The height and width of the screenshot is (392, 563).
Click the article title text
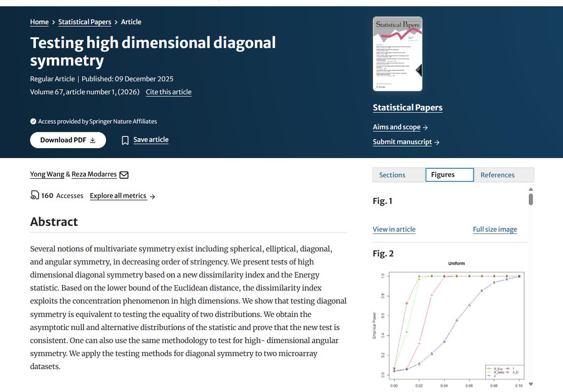click(x=153, y=52)
